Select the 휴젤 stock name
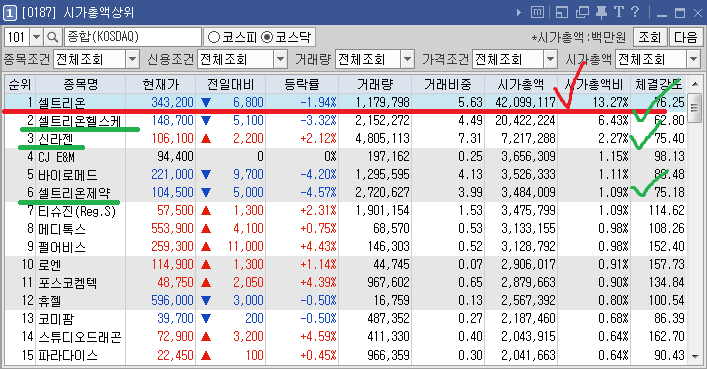The image size is (707, 369). coord(50,301)
